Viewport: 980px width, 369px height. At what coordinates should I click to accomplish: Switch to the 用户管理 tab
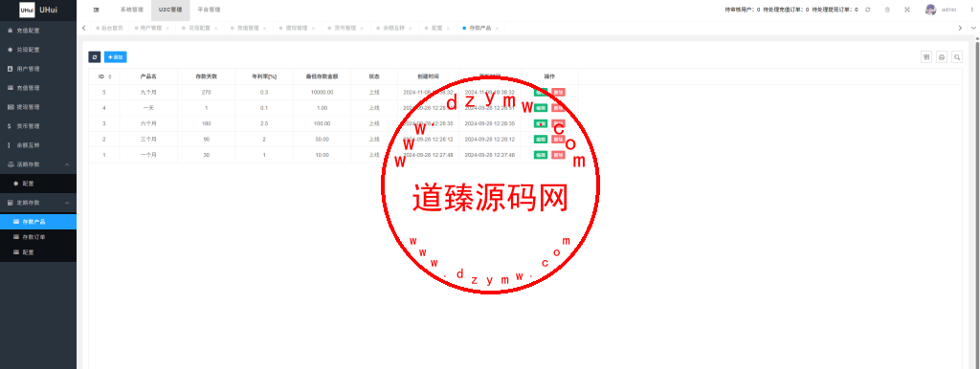150,29
